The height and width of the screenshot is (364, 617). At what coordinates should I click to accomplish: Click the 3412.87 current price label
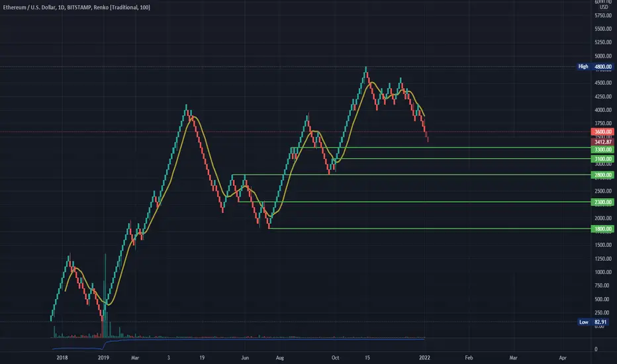(x=602, y=142)
